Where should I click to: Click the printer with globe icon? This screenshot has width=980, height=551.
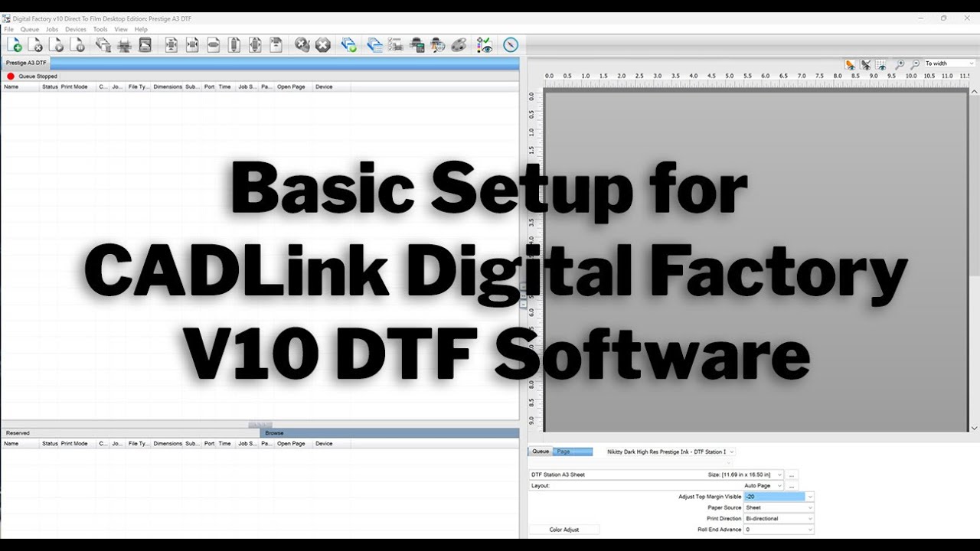click(x=437, y=45)
